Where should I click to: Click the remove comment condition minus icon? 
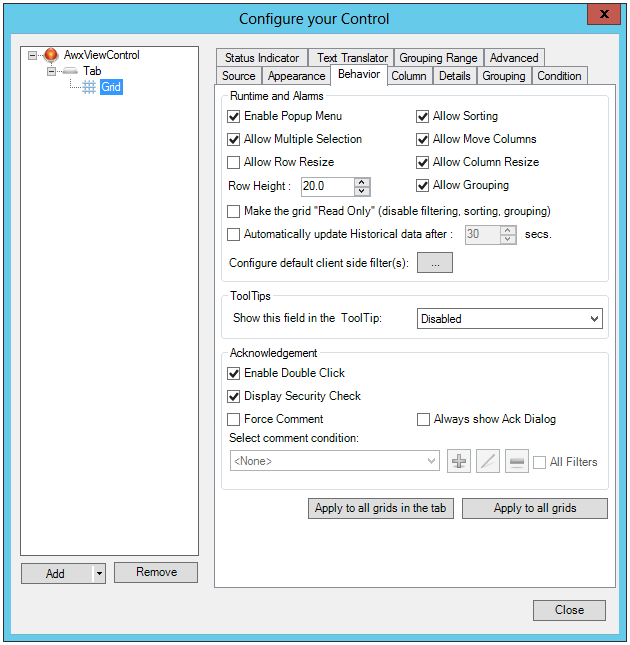pos(516,461)
